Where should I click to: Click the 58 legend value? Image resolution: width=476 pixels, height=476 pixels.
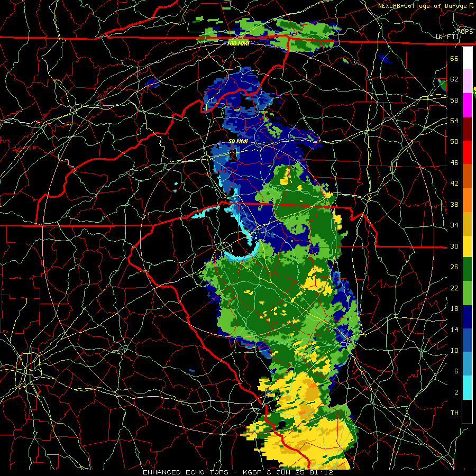coord(454,100)
